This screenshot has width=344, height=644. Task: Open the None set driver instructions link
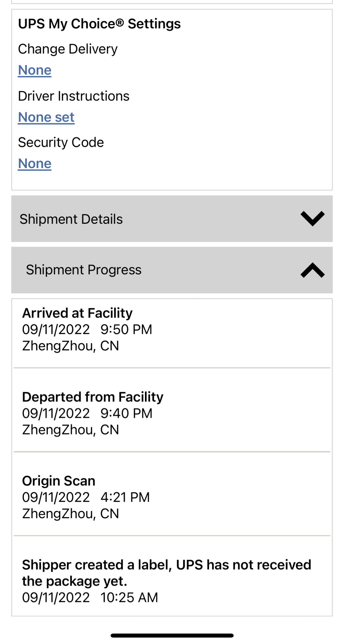point(46,117)
